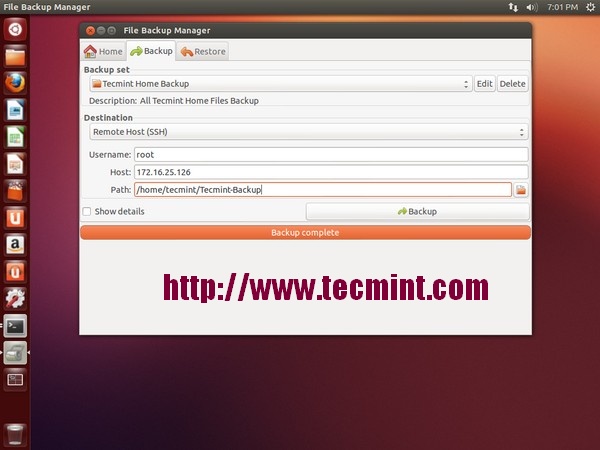This screenshot has height=450, width=600.
Task: Browse for the path with folder icon button
Action: point(521,190)
